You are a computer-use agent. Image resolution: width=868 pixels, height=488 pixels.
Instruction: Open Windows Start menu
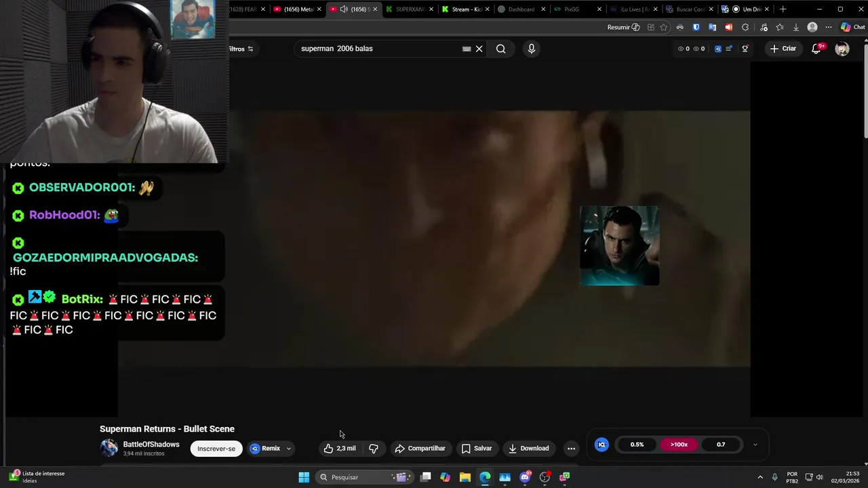click(x=304, y=477)
